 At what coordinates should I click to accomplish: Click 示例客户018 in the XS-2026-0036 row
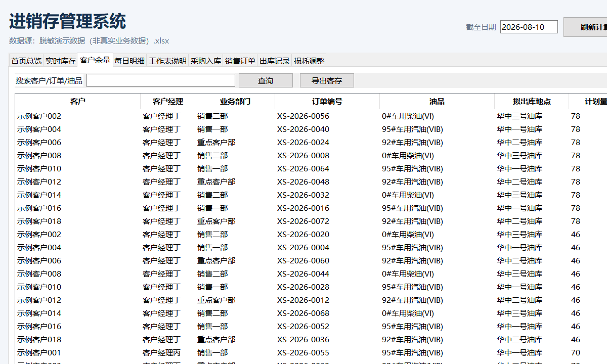39,339
